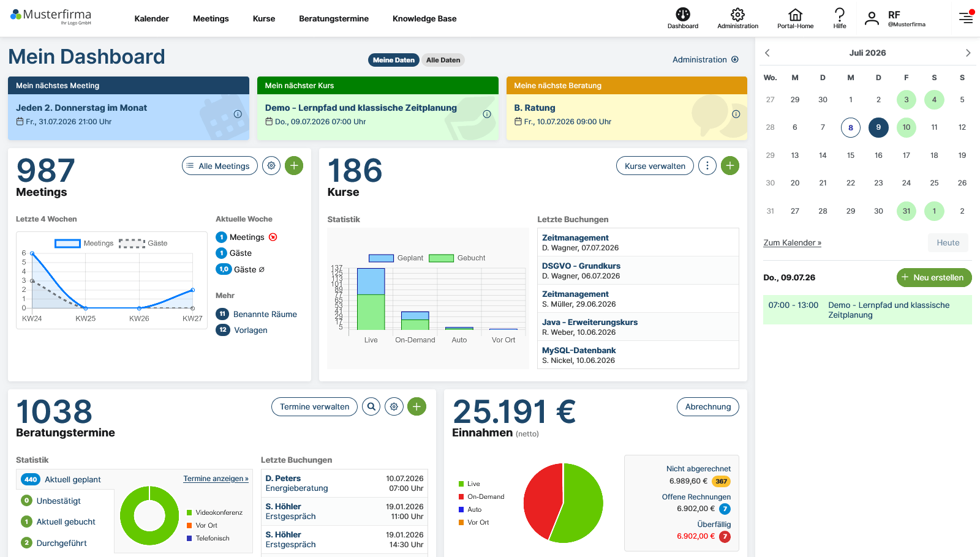
Task: Toggle Meetings series in line chart legend
Action: (x=84, y=243)
